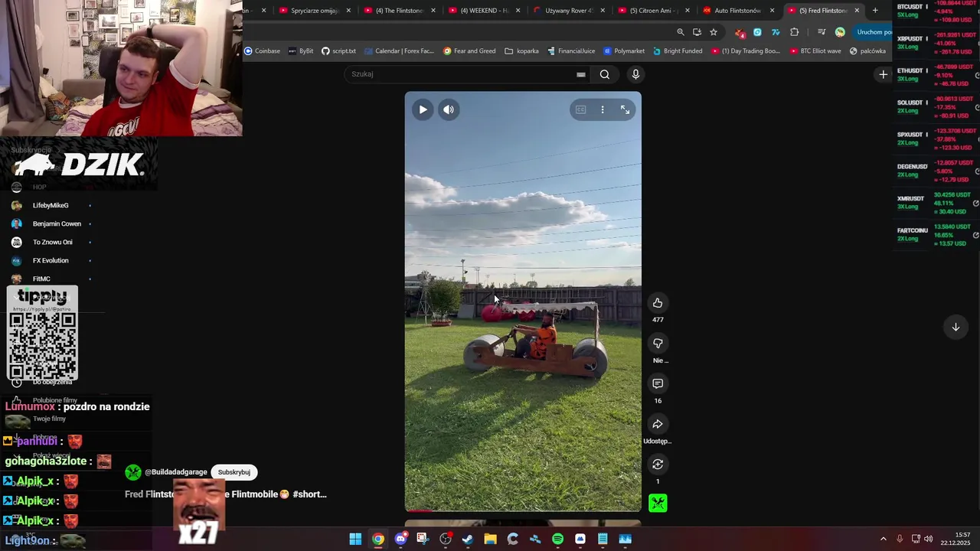Open FX Evolution subscription in sidebar
The height and width of the screenshot is (551, 980).
pyautogui.click(x=51, y=260)
